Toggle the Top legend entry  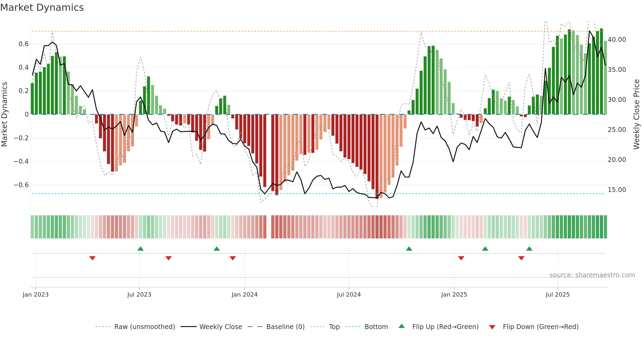point(325,327)
